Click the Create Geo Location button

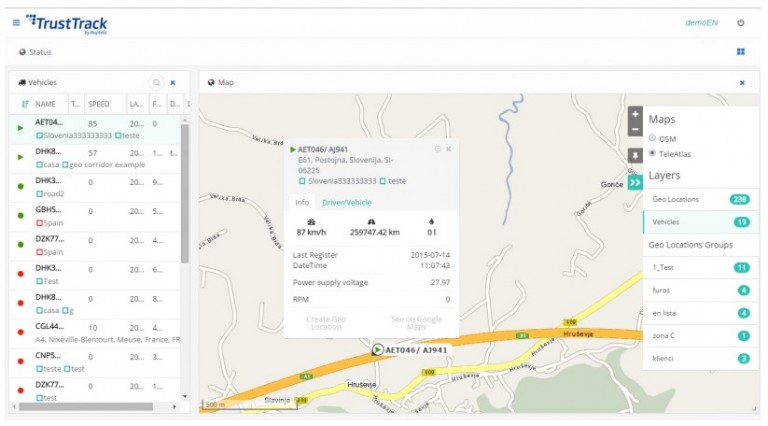(x=324, y=321)
